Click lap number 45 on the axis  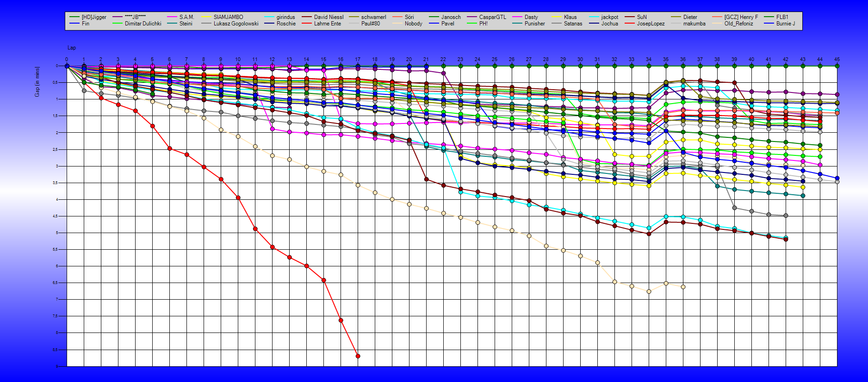[x=837, y=59]
